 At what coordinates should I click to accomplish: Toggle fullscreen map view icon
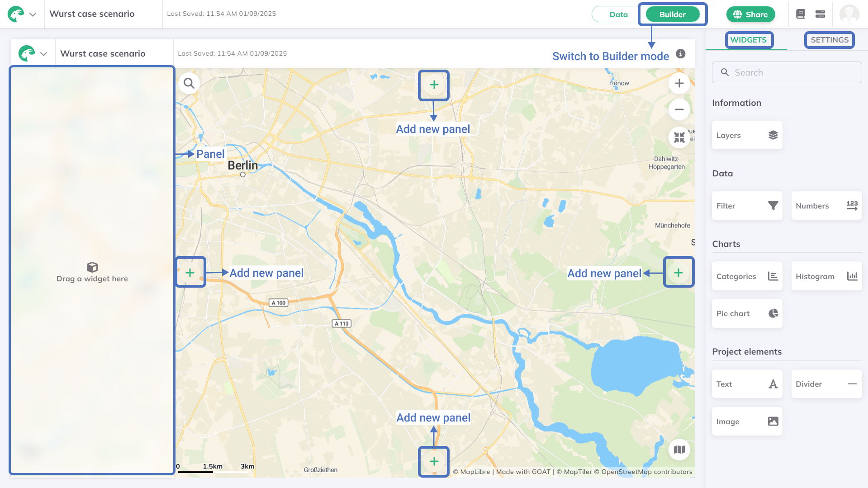click(x=679, y=137)
